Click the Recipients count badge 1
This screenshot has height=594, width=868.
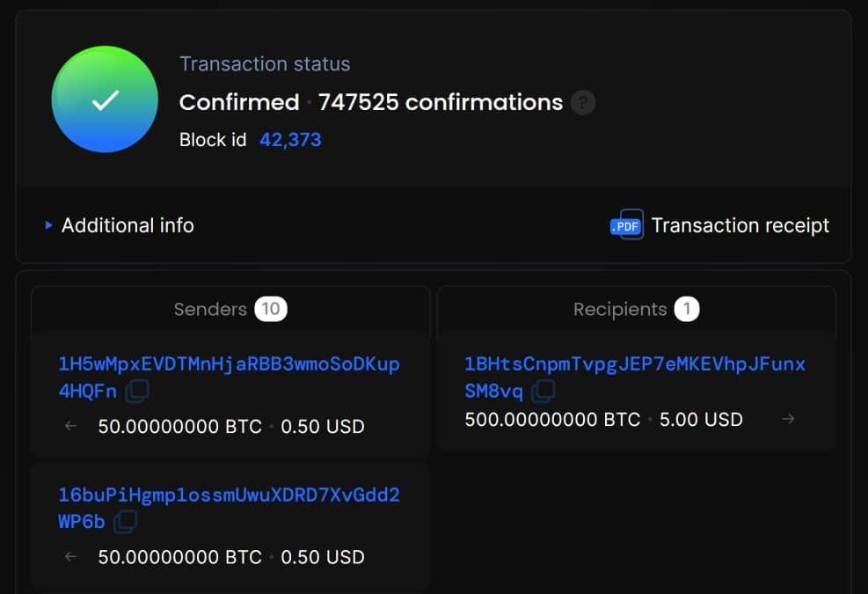tap(687, 309)
